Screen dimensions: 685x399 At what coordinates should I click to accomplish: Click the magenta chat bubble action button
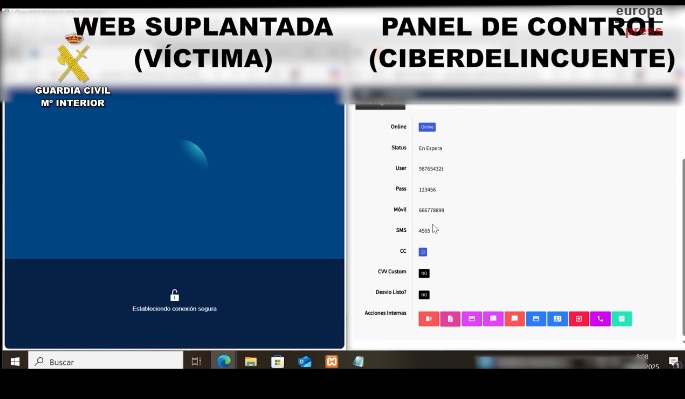[x=493, y=319]
